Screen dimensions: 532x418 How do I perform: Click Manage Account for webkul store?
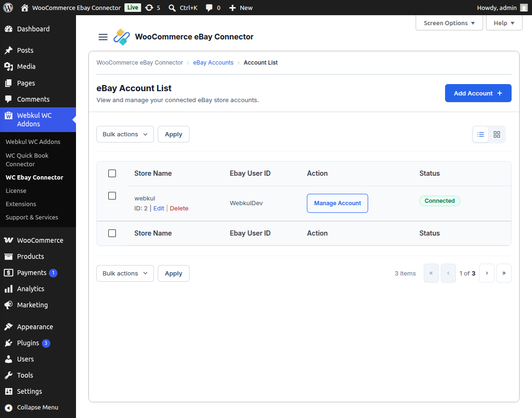tap(337, 203)
